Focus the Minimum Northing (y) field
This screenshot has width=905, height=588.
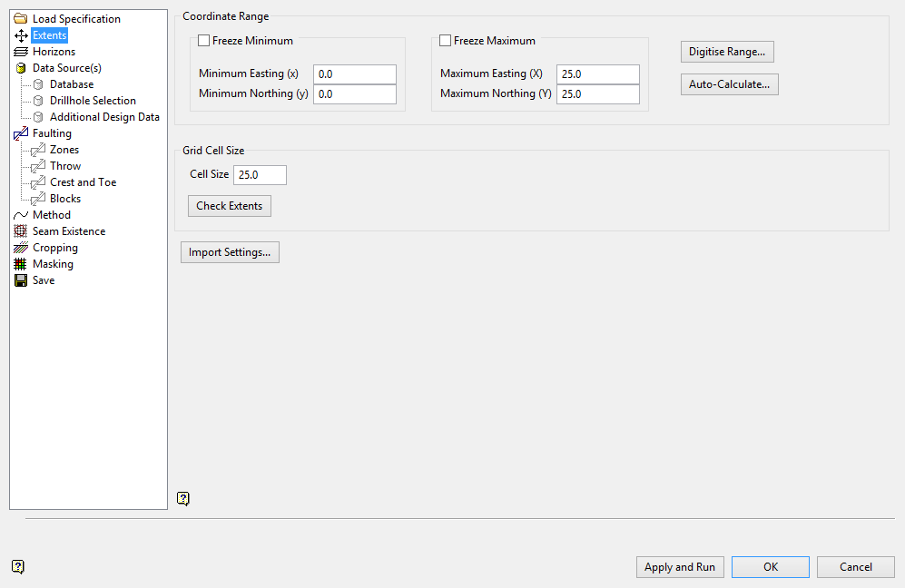[x=354, y=94]
